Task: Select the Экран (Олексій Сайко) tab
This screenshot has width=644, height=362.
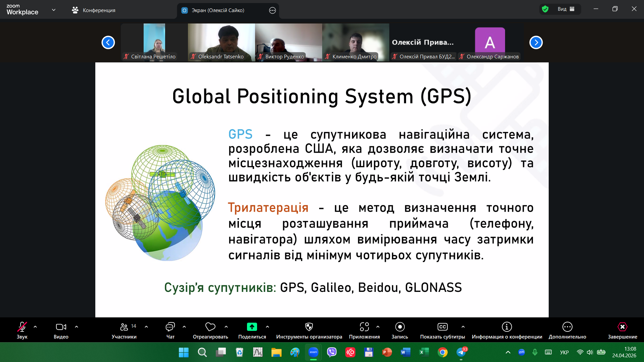Action: point(218,10)
